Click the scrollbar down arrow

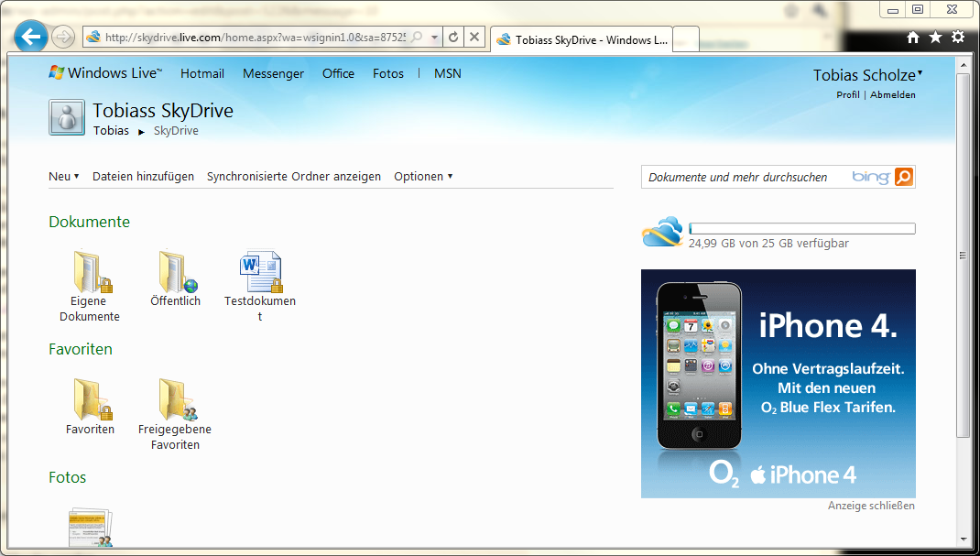[963, 540]
